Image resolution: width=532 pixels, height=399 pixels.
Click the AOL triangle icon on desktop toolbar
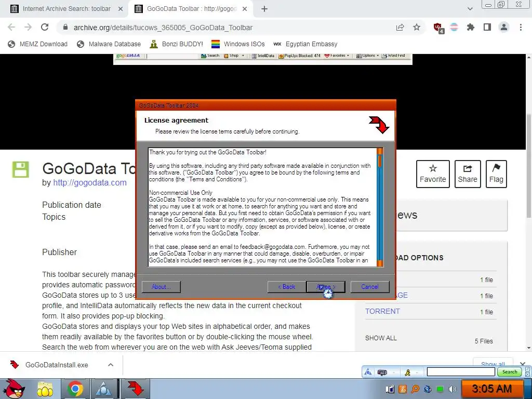tap(368, 372)
